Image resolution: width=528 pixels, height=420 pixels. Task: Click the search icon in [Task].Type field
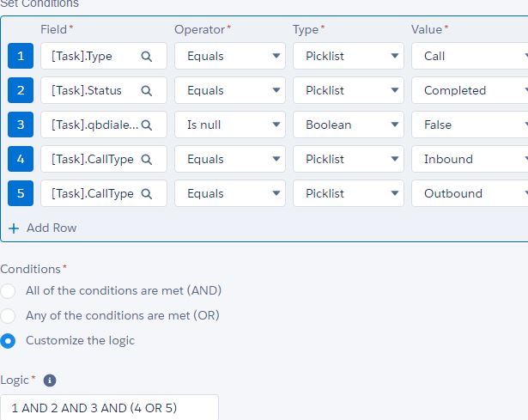click(x=147, y=57)
